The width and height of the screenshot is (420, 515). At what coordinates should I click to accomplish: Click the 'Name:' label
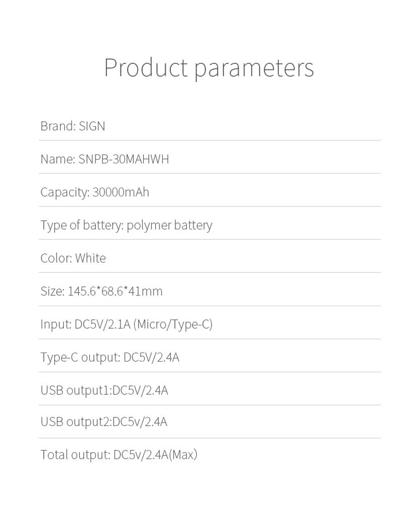tap(57, 159)
